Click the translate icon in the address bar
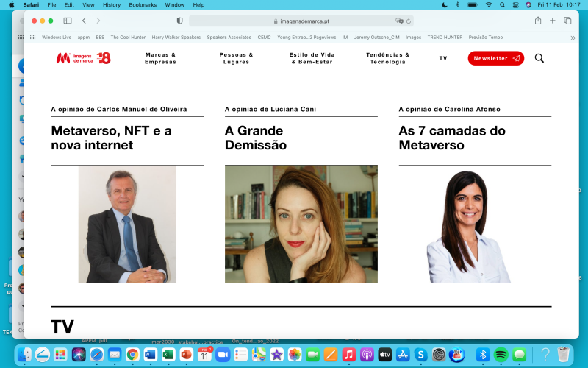Screen dimensions: 588x368 pos(399,21)
